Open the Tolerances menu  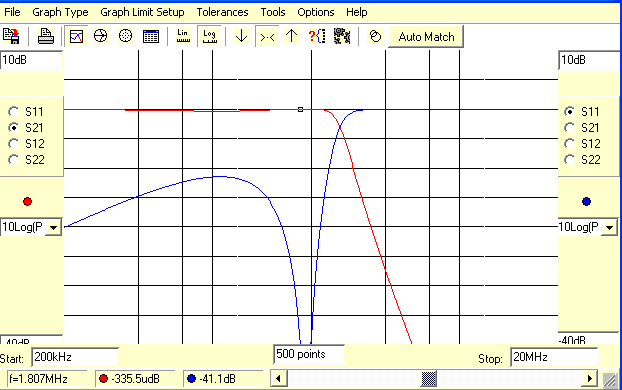tap(222, 12)
